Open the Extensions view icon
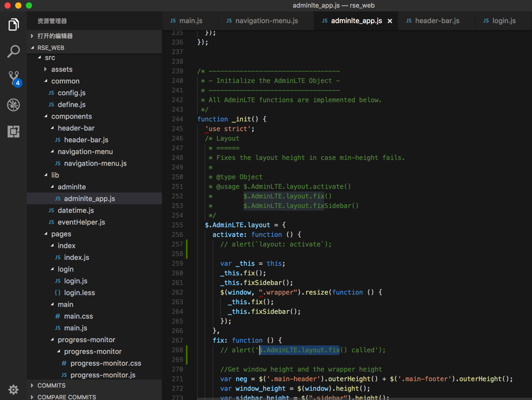 [x=13, y=132]
